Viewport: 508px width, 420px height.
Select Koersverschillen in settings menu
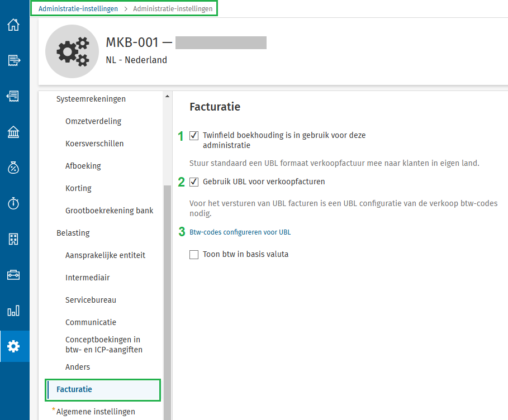94,144
